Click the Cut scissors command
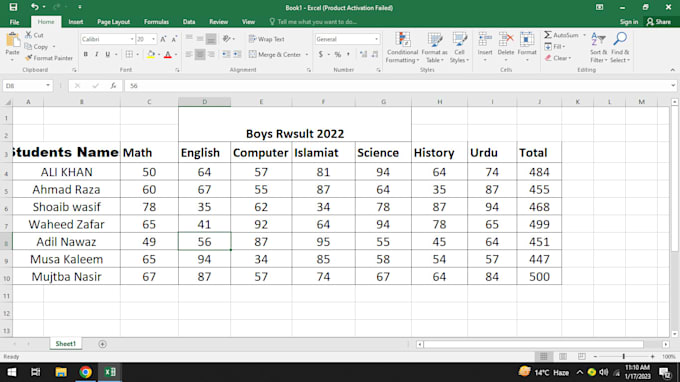The width and height of the screenshot is (680, 382). click(x=34, y=35)
